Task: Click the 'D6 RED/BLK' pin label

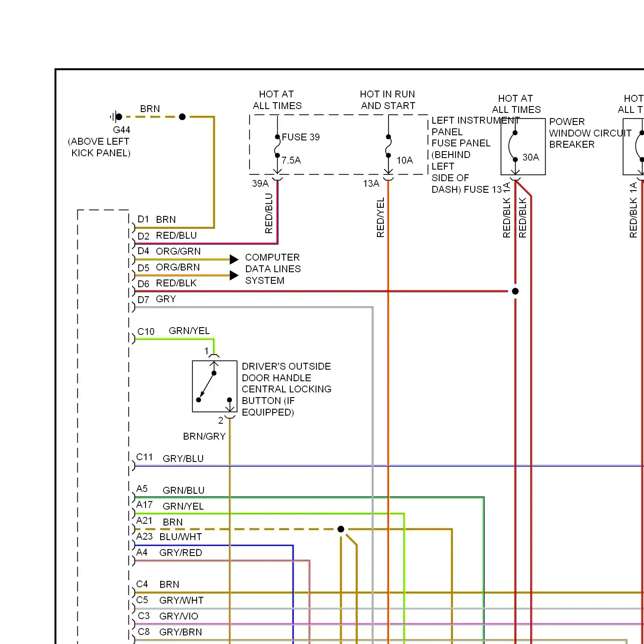Action: pyautogui.click(x=167, y=283)
